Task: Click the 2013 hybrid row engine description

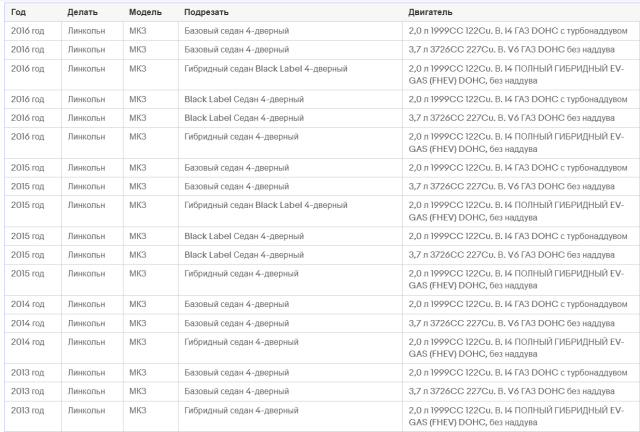Action: click(x=510, y=416)
